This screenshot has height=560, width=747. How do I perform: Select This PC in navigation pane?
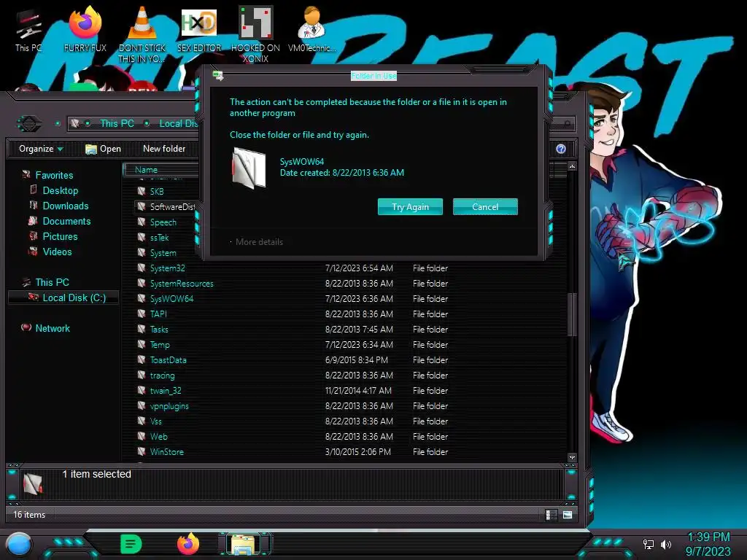pos(46,282)
